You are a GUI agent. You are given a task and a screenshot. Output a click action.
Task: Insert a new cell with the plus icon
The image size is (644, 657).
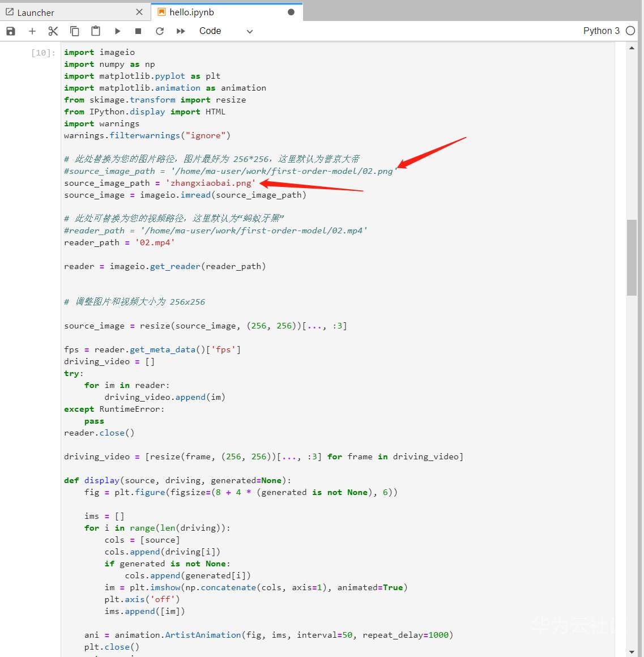(x=32, y=31)
